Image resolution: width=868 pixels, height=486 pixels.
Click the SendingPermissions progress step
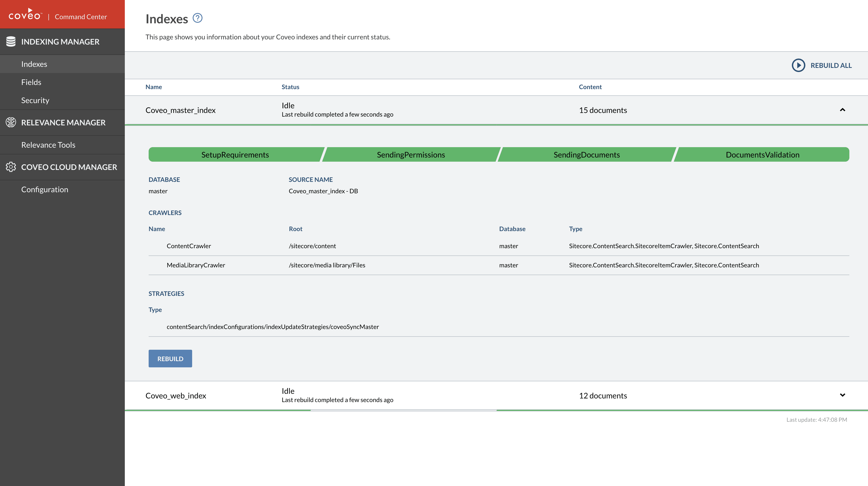411,155
